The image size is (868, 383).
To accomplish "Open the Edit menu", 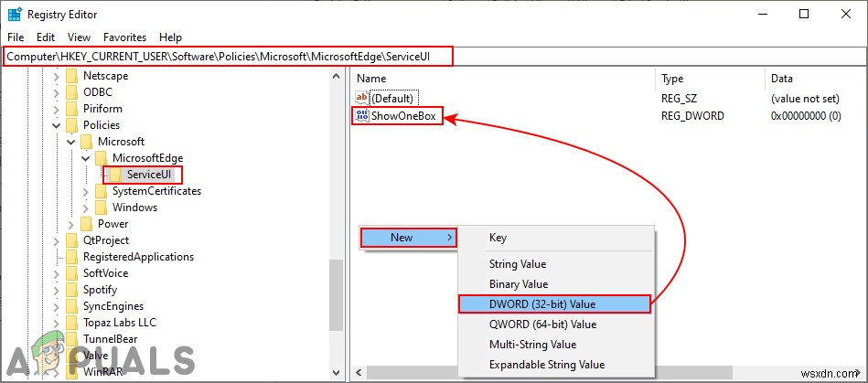I will click(x=46, y=37).
